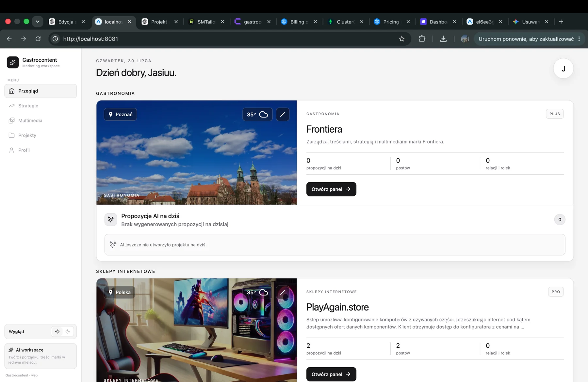Close the localhost tab
This screenshot has height=382, width=588.
[x=130, y=22]
